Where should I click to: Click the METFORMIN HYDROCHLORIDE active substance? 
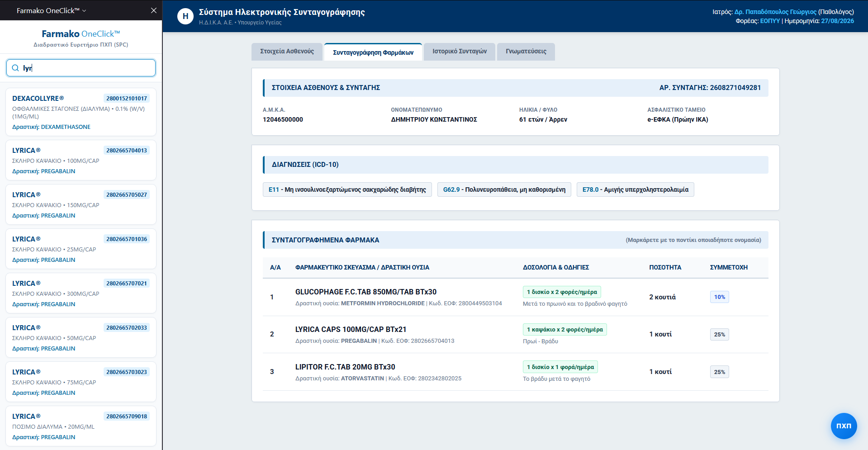click(x=383, y=303)
